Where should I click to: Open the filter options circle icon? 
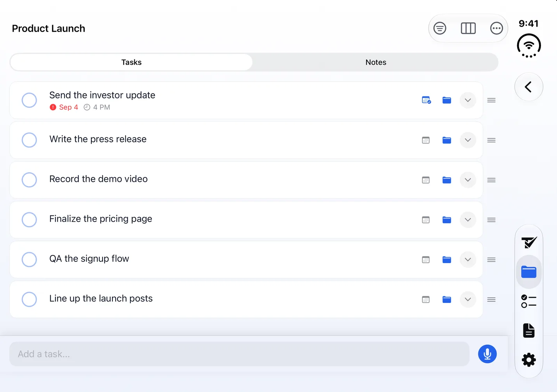[440, 28]
